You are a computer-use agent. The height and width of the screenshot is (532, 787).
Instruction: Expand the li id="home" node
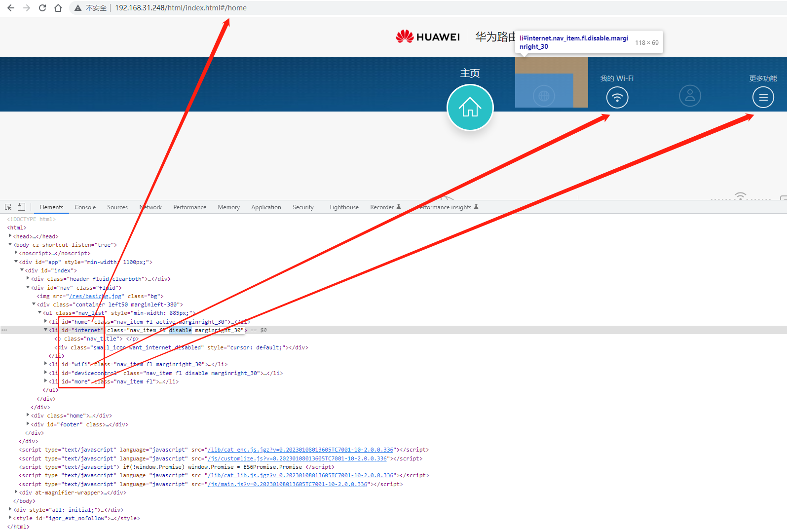[46, 321]
